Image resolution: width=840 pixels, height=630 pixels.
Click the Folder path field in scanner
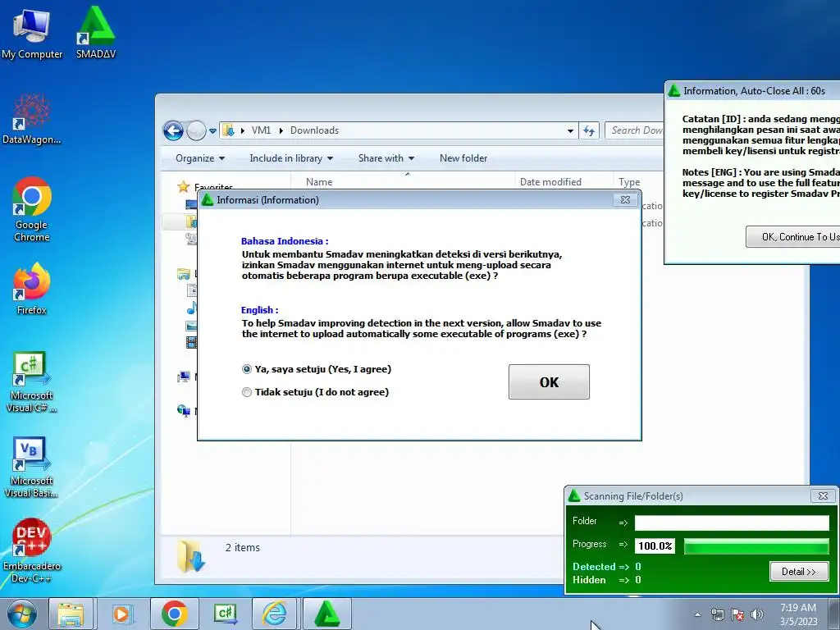point(732,523)
